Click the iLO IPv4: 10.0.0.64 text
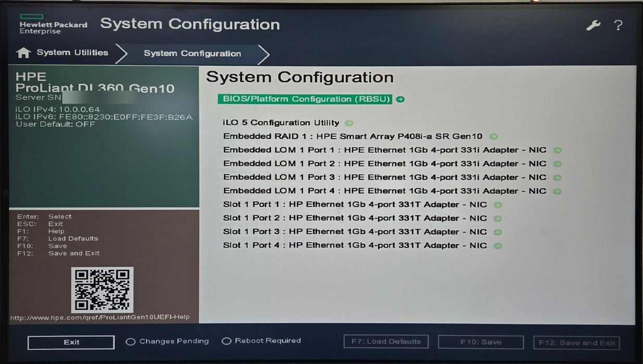The width and height of the screenshot is (643, 364). point(58,109)
